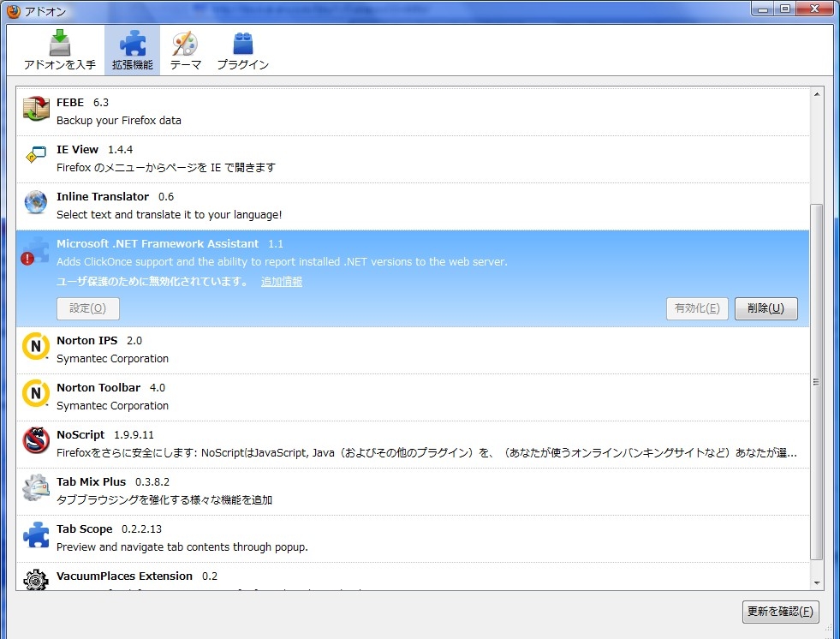Click Symantec Corporation text under Norton Toolbar

(x=112, y=406)
